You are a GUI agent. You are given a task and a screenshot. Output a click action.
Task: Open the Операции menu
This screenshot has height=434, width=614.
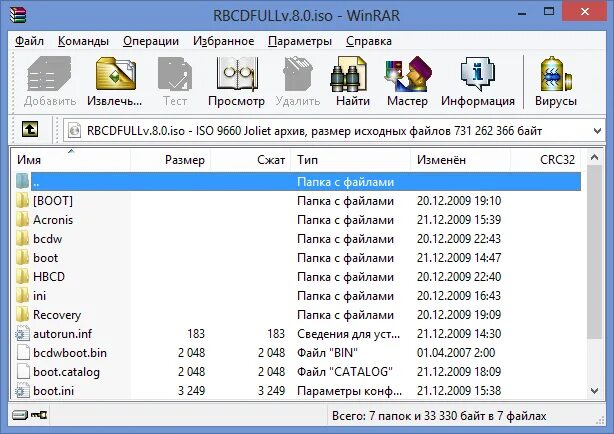click(151, 41)
